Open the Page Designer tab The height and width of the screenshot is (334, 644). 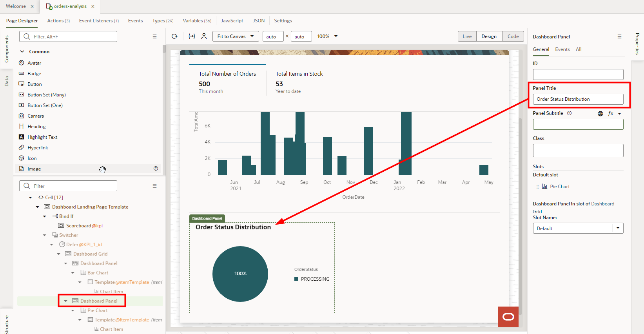pyautogui.click(x=22, y=21)
